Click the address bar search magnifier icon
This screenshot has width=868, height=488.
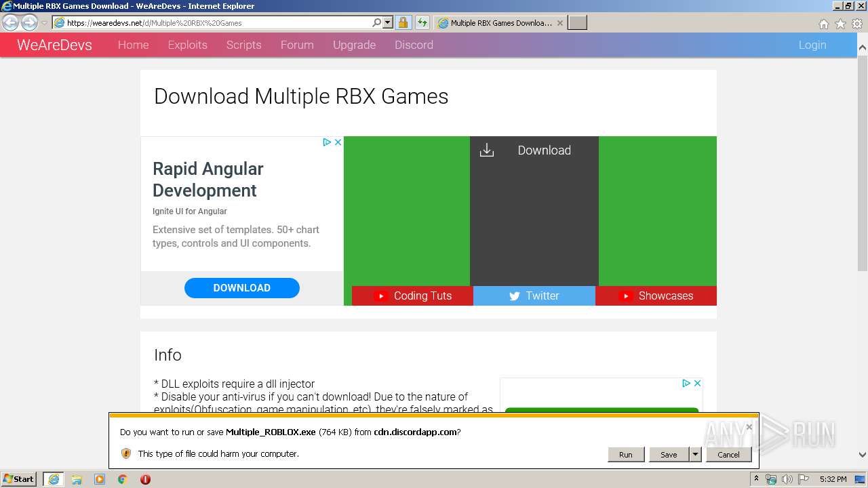click(377, 22)
